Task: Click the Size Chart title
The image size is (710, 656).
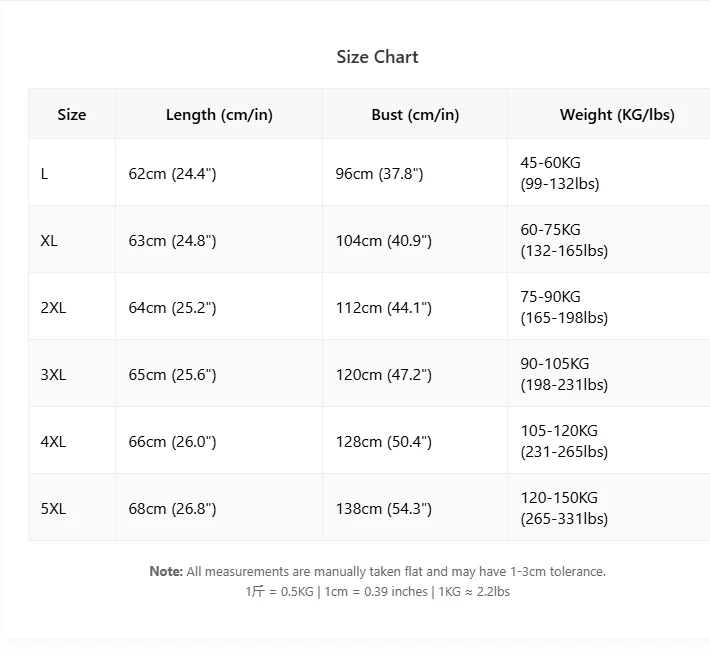Action: click(x=377, y=57)
